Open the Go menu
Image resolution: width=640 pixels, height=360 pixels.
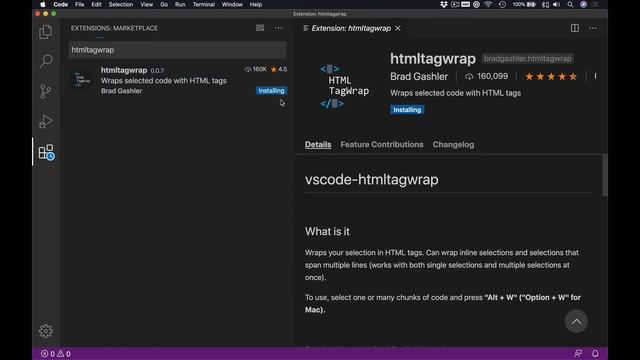[x=164, y=4]
